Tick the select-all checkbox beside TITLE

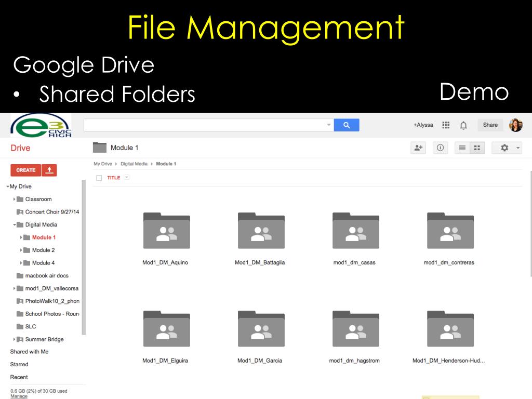(x=99, y=178)
